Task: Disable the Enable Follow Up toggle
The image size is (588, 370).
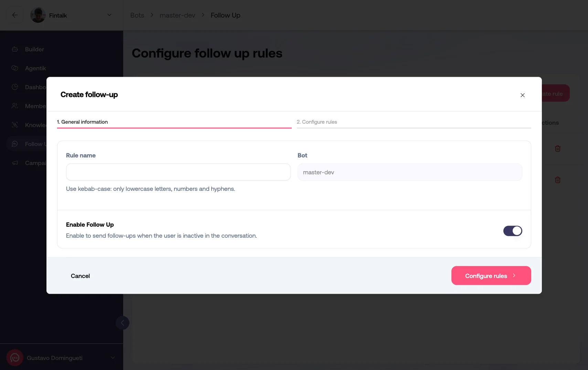Action: coord(512,231)
